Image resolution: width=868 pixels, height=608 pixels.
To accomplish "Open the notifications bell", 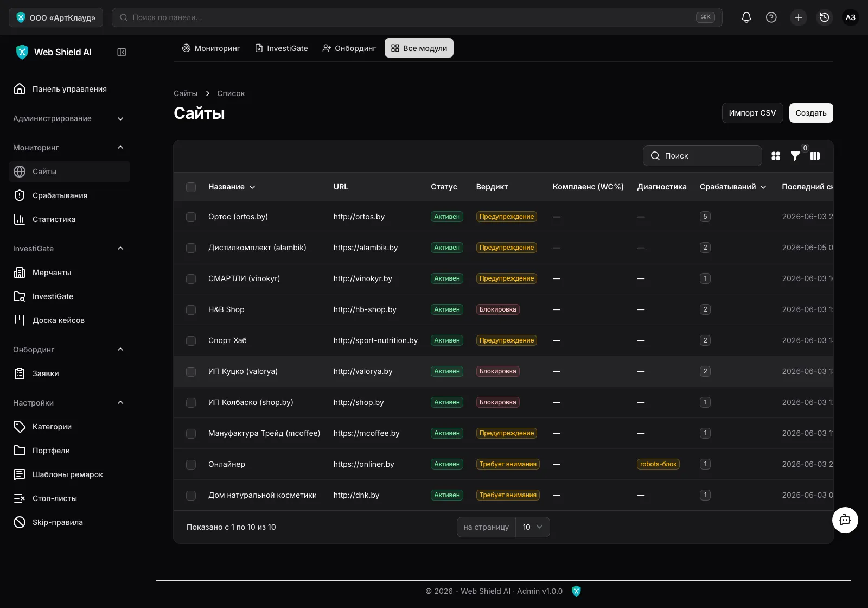I will 746,17.
